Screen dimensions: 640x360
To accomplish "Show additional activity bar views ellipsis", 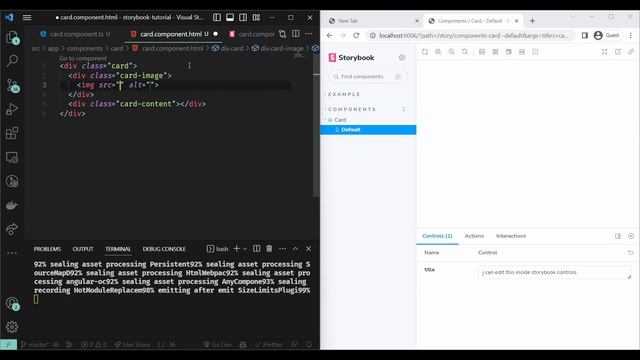I will (x=12, y=253).
